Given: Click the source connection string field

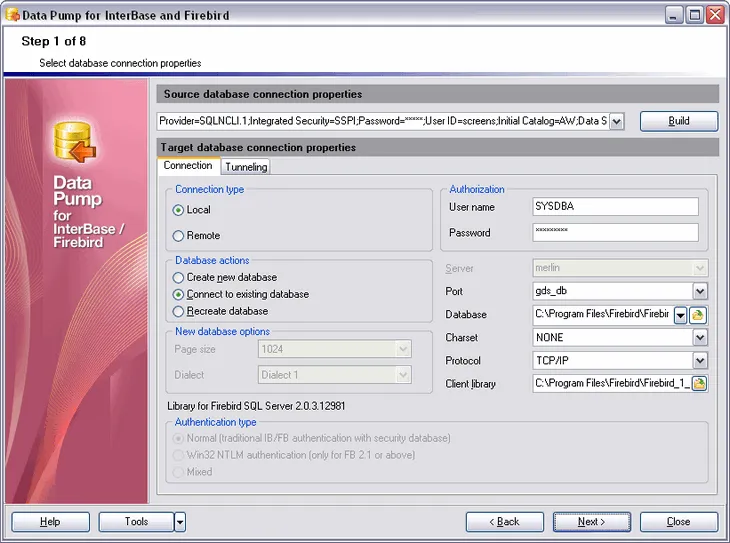Looking at the screenshot, I should coord(383,122).
